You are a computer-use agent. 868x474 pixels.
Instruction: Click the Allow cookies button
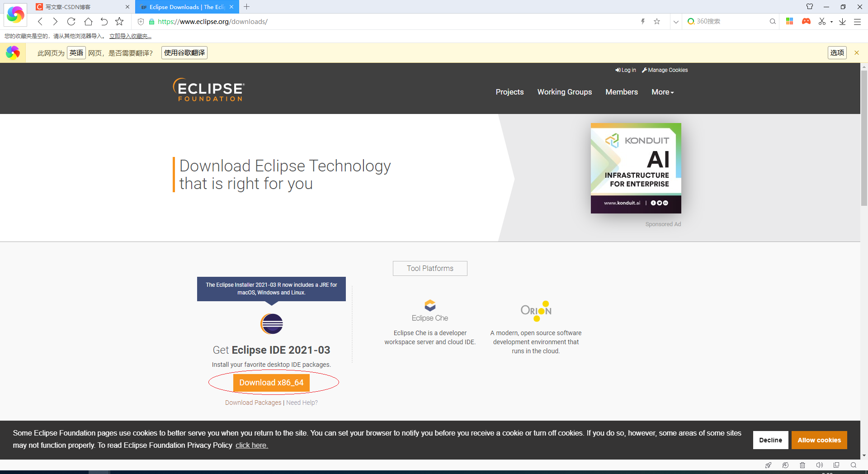coord(819,440)
